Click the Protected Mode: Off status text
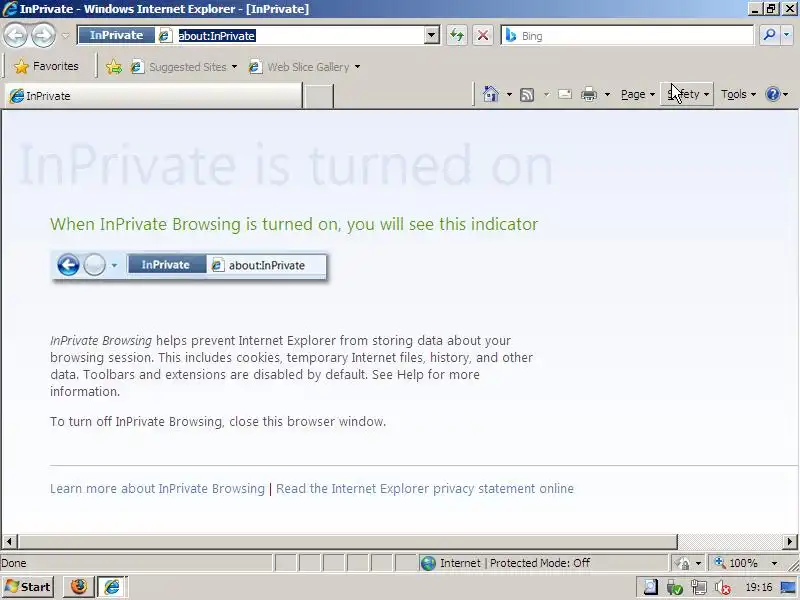800x600 pixels. pyautogui.click(x=540, y=563)
